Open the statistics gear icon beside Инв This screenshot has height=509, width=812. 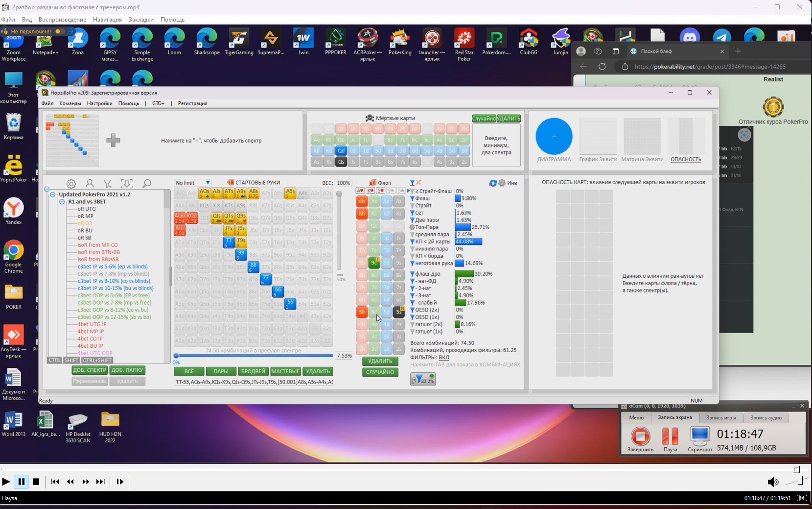tap(502, 183)
